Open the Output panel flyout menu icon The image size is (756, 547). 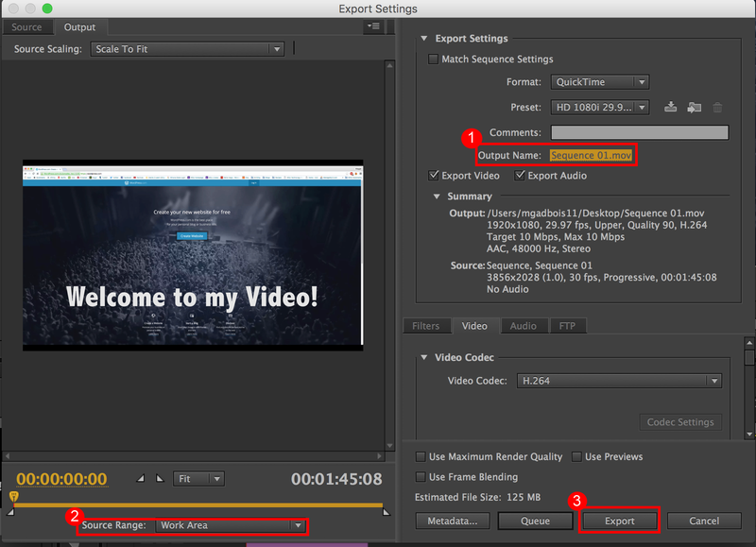point(372,27)
